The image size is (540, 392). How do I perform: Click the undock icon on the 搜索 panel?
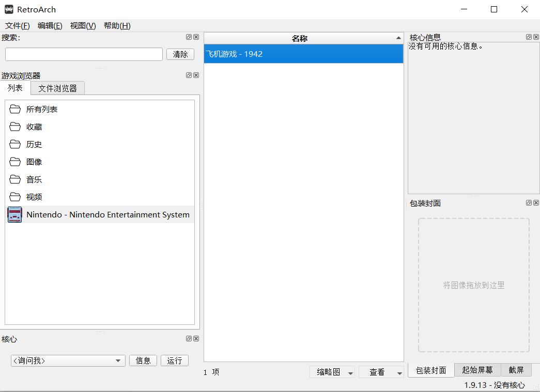tap(188, 37)
